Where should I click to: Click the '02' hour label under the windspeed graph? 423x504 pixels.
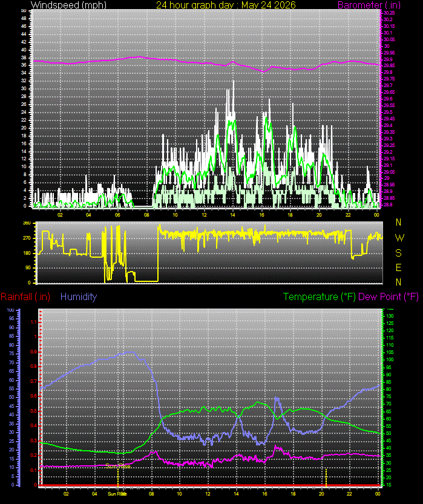pos(60,215)
